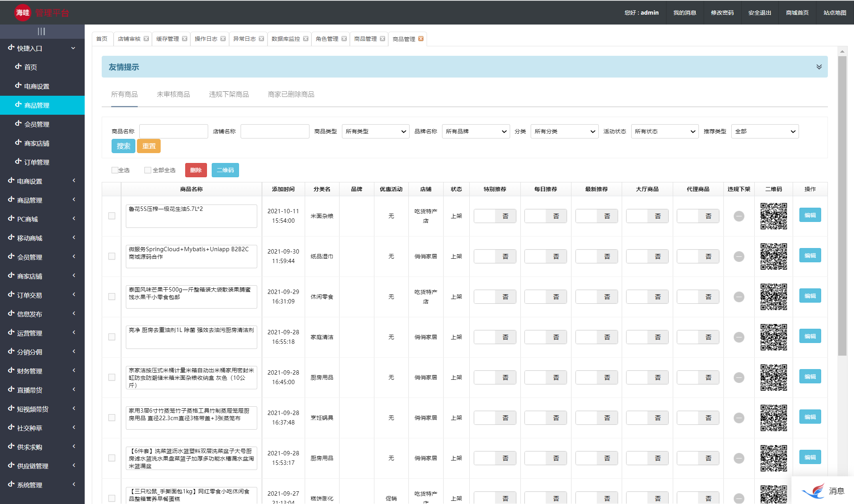Close the 操作日志 tab
Viewport: 854px width, 504px height.
click(223, 39)
